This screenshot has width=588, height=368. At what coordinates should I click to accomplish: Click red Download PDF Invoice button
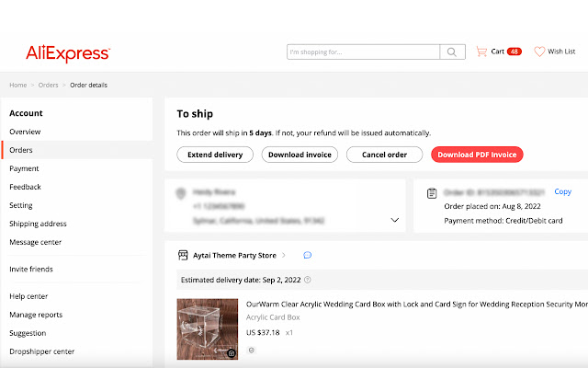tap(477, 155)
